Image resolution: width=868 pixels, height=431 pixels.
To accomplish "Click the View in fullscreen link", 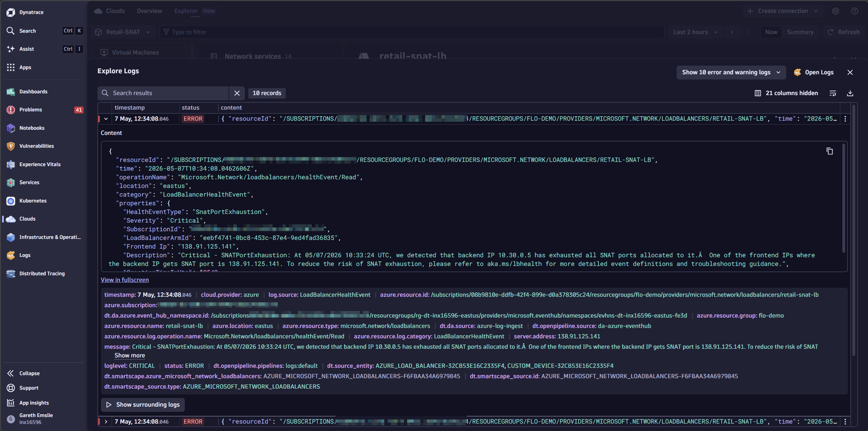I will (125, 280).
